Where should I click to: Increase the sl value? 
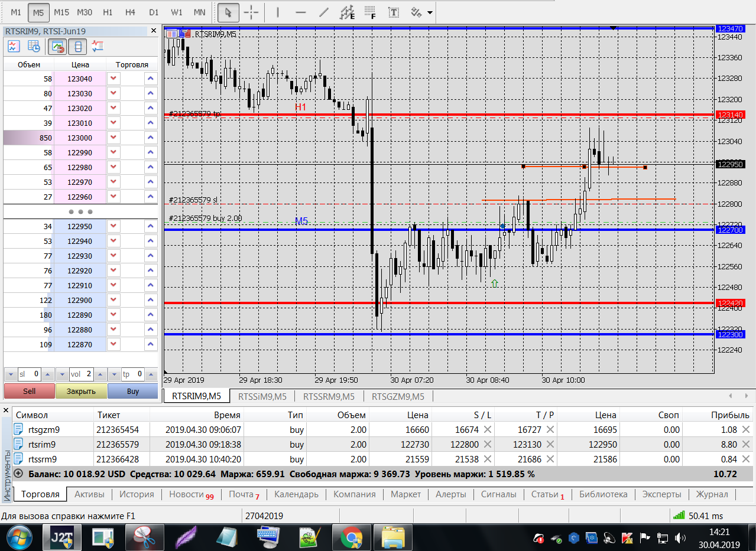tap(48, 374)
